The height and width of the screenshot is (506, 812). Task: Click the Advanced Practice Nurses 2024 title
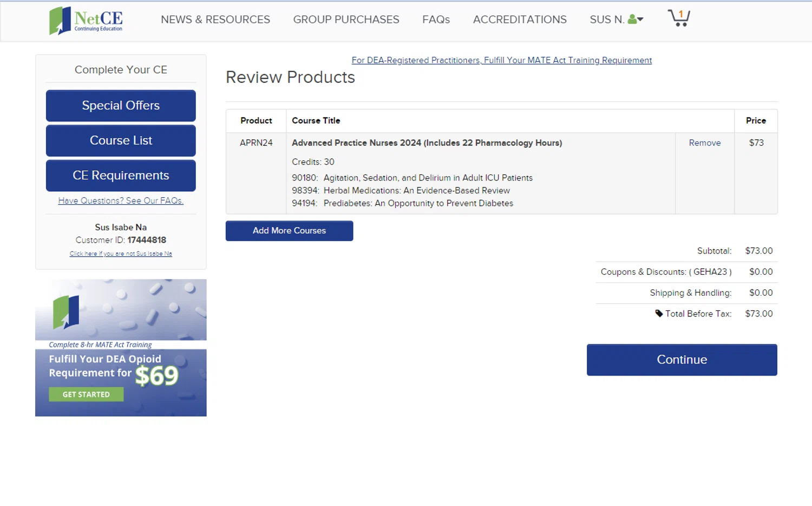(427, 143)
